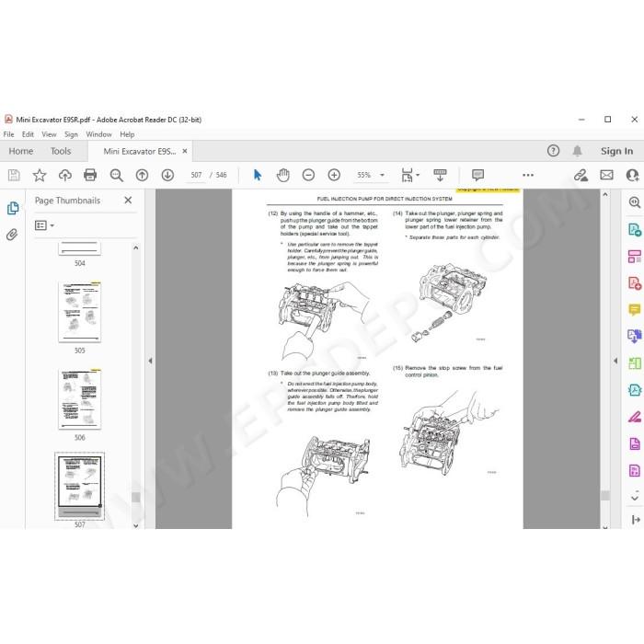This screenshot has width=644, height=644.
Task: View notifications using the bell icon
Action: tap(578, 151)
